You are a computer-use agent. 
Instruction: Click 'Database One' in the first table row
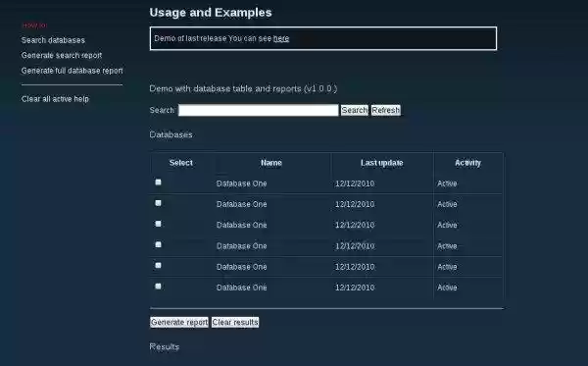point(241,183)
